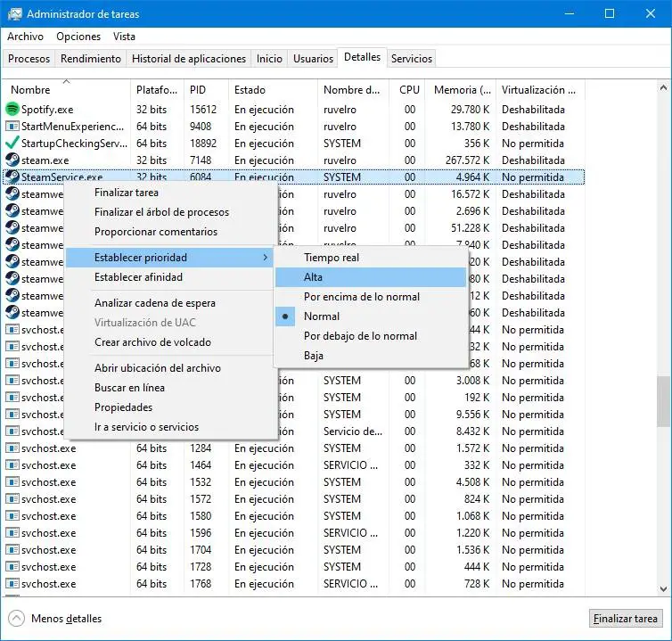The image size is (672, 641).
Task: Click the svchost.exe icon with PID 1768
Action: (12, 583)
